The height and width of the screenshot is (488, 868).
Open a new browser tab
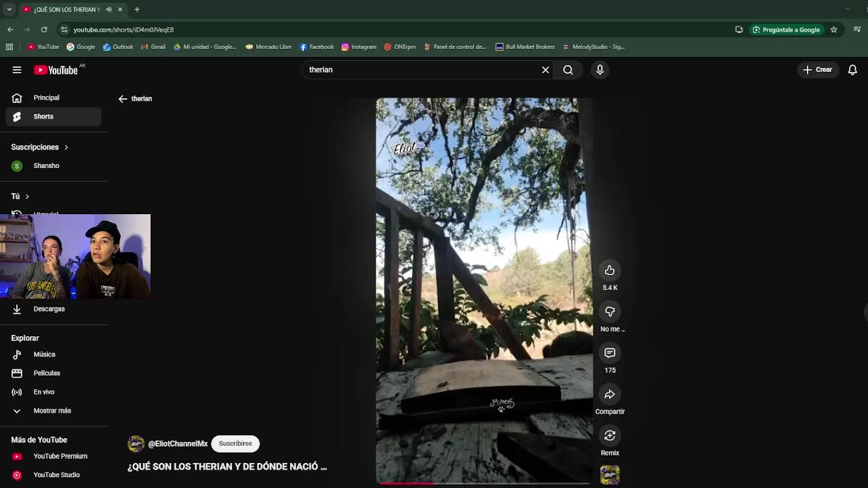[137, 9]
